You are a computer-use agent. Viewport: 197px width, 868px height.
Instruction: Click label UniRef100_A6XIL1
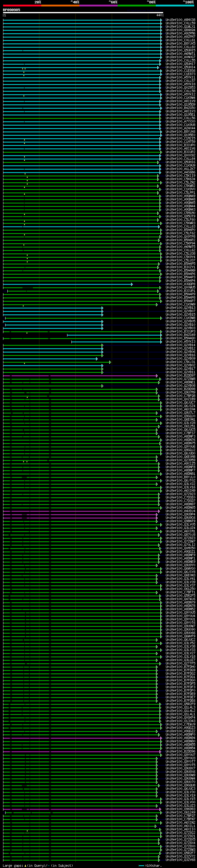(180, 826)
